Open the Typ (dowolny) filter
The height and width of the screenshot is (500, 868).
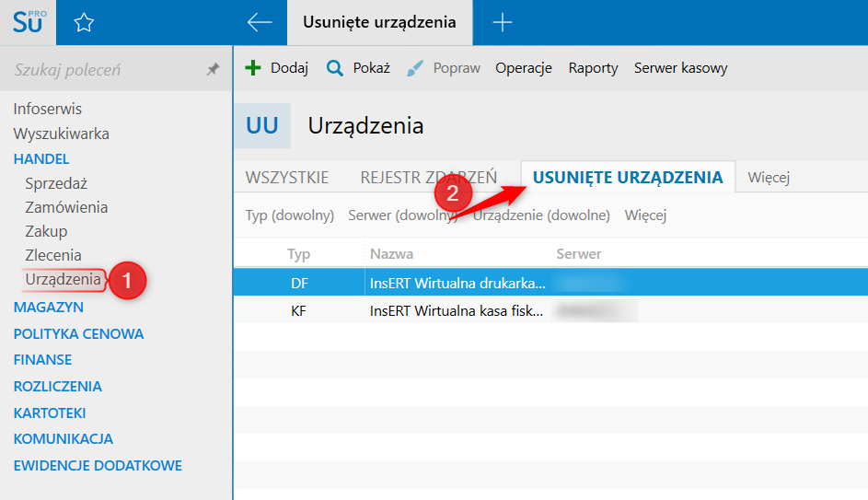pyautogui.click(x=290, y=215)
